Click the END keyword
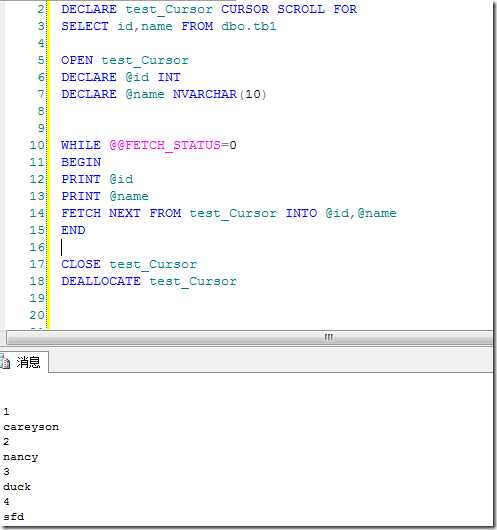 (73, 230)
